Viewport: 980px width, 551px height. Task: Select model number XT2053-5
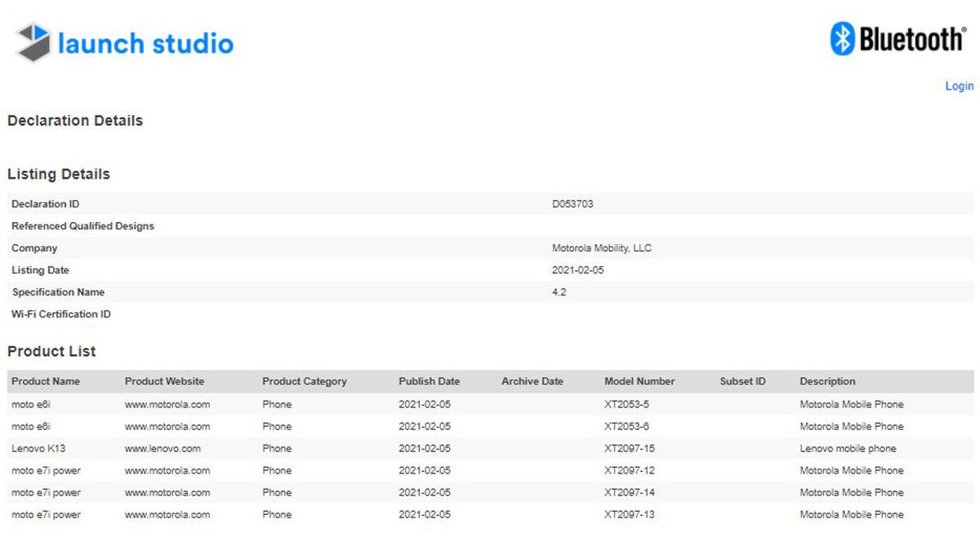626,404
